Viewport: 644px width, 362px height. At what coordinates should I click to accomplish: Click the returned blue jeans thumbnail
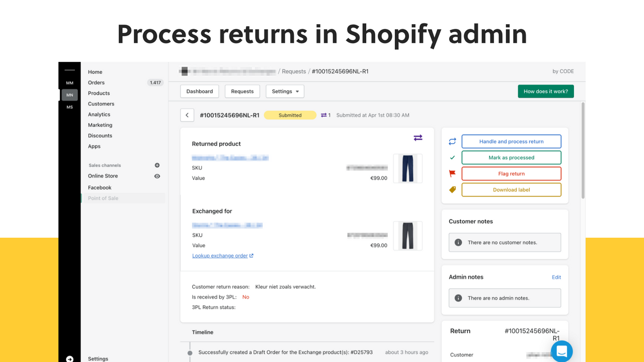(408, 168)
